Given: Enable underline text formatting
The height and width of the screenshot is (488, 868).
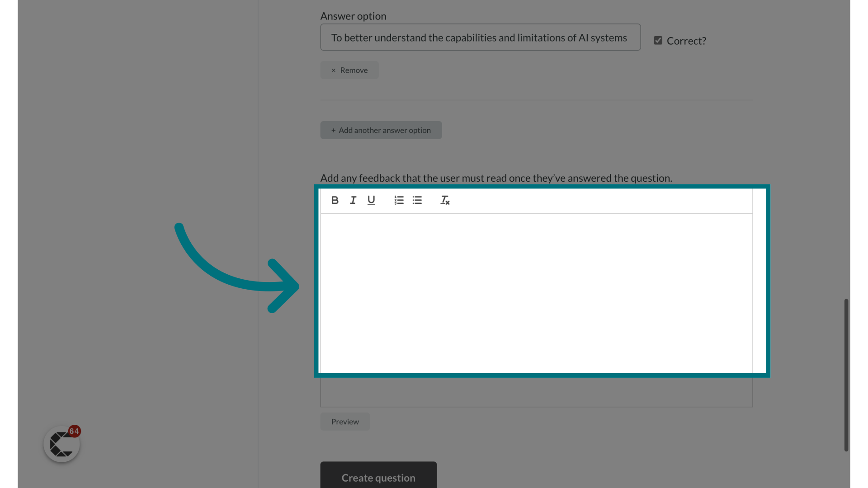Looking at the screenshot, I should point(371,200).
